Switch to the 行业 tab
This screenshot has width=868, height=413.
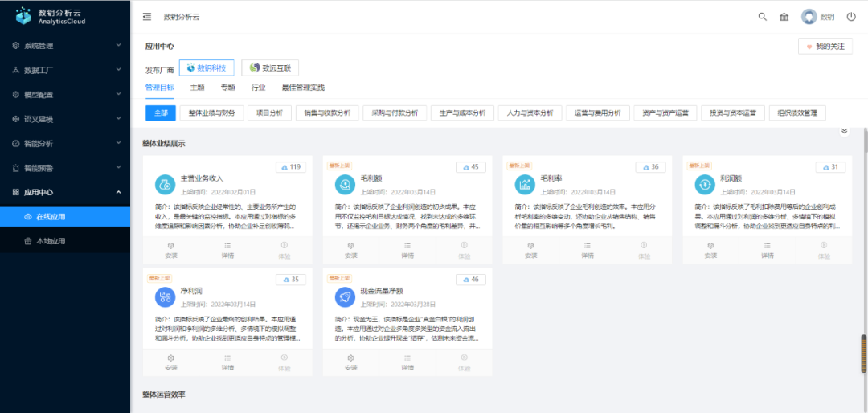coord(258,88)
